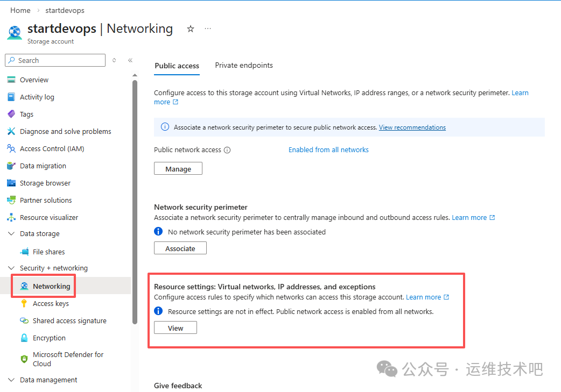Collapse the sidebar menu with double chevron
The width and height of the screenshot is (561, 392).
[x=130, y=60]
